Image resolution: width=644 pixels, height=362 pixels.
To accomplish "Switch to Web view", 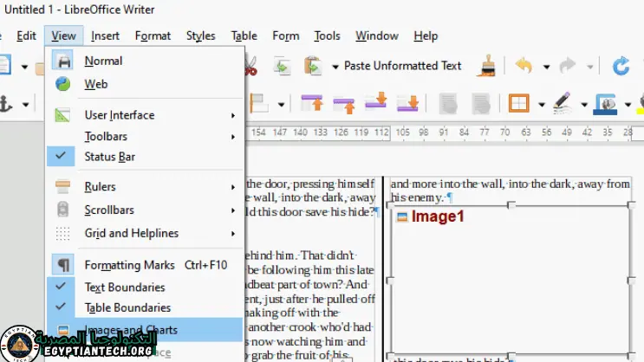I will click(x=145, y=84).
